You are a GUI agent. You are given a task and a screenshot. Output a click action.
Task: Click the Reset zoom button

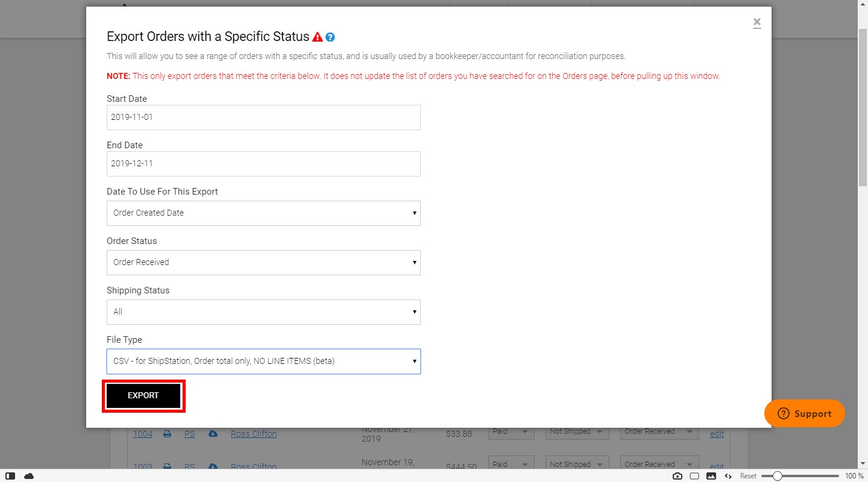[x=748, y=476]
